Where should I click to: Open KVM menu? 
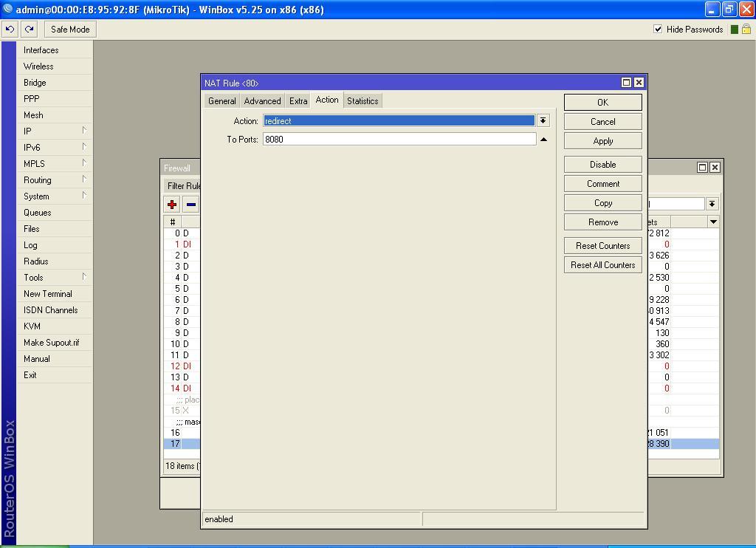(x=54, y=326)
